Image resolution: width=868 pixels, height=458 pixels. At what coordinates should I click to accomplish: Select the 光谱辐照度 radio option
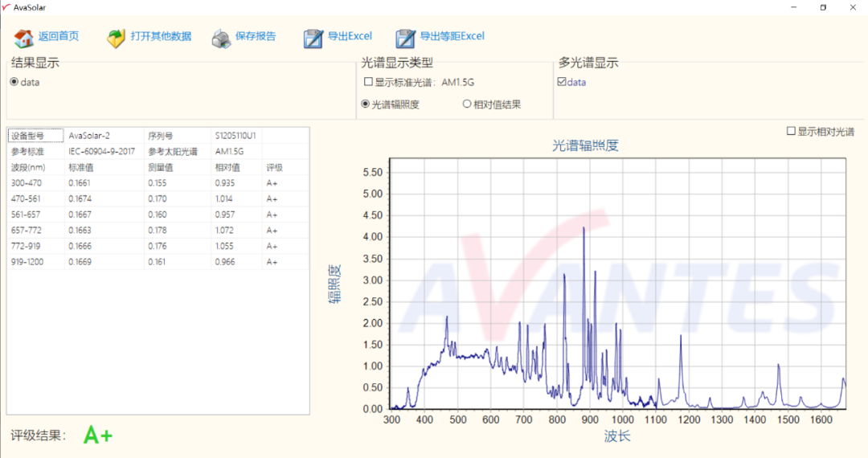click(x=366, y=104)
